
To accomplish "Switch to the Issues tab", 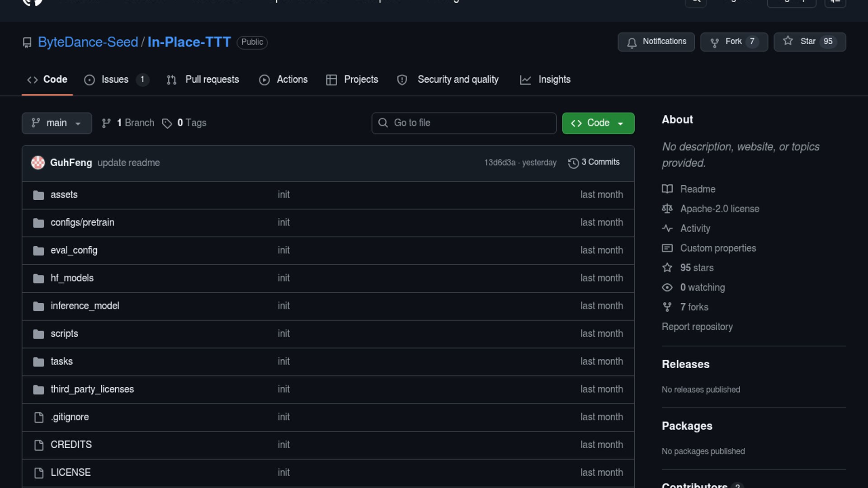I will 114,80.
